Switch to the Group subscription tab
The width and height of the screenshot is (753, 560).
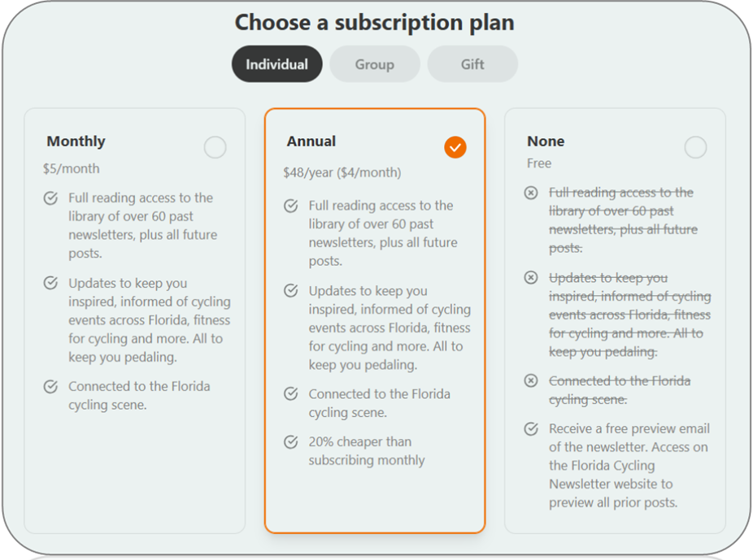374,63
